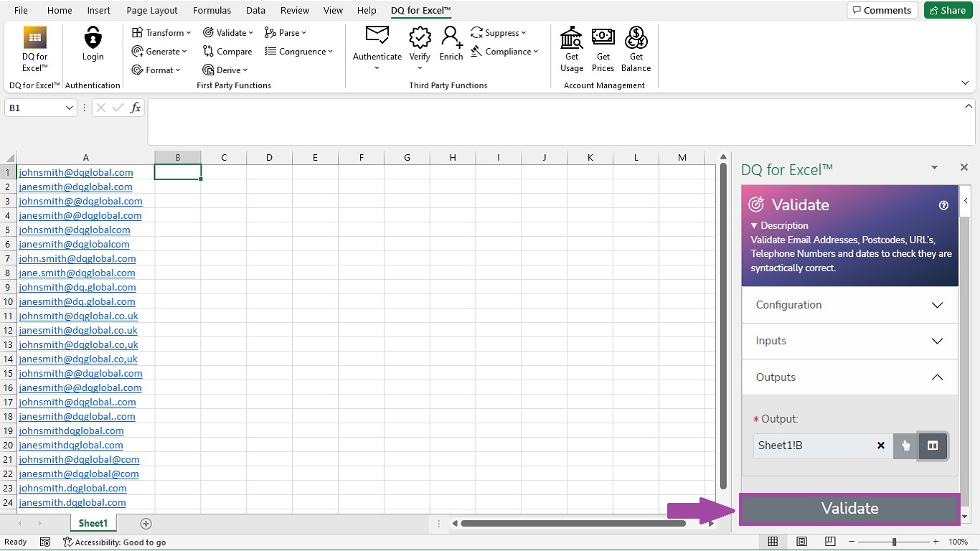This screenshot has height=551, width=980.
Task: Switch to Page Break Preview
Action: (830, 542)
